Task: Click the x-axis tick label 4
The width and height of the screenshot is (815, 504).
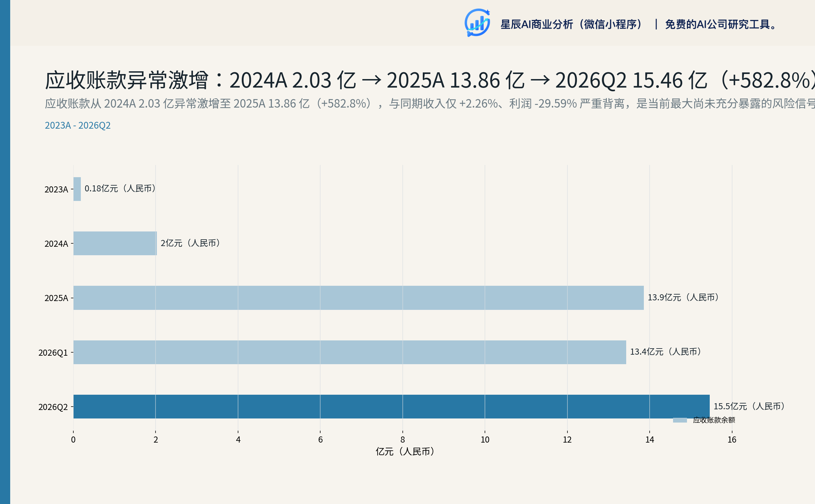Action: [x=238, y=440]
